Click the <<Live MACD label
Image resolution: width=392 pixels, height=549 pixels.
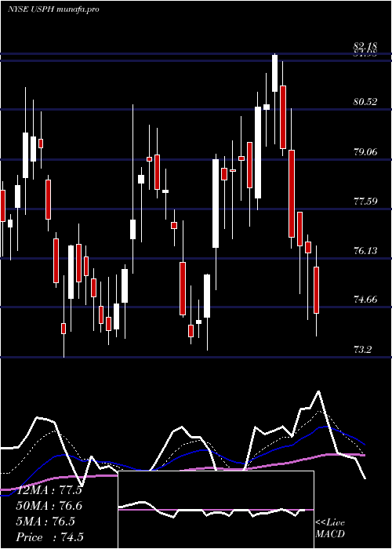click(330, 528)
